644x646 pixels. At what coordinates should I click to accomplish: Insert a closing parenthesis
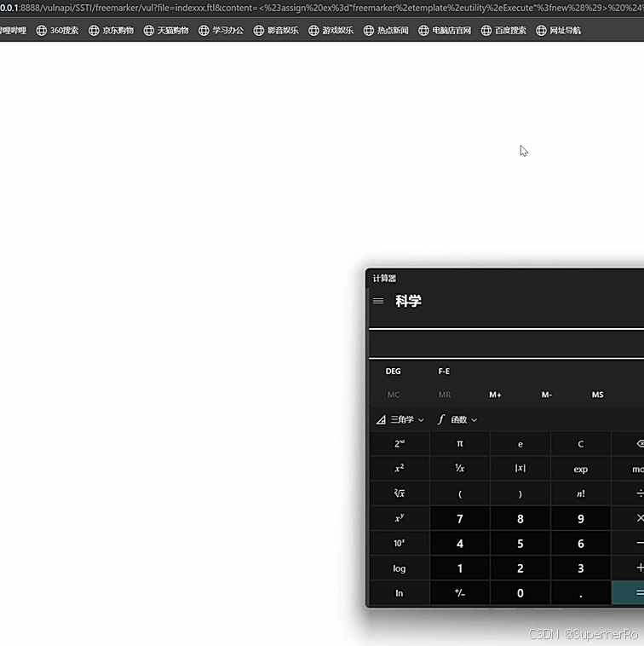pyautogui.click(x=520, y=493)
